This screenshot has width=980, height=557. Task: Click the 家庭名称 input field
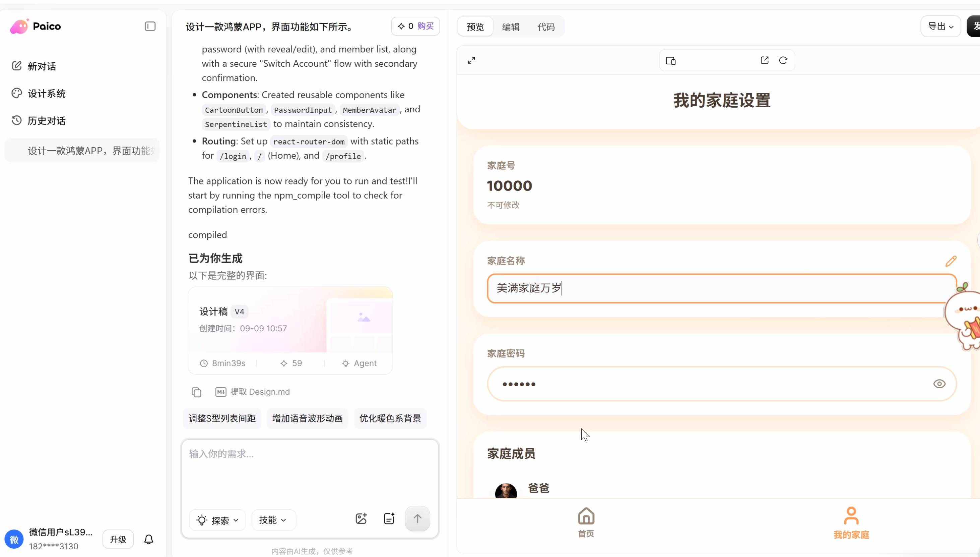pos(722,288)
